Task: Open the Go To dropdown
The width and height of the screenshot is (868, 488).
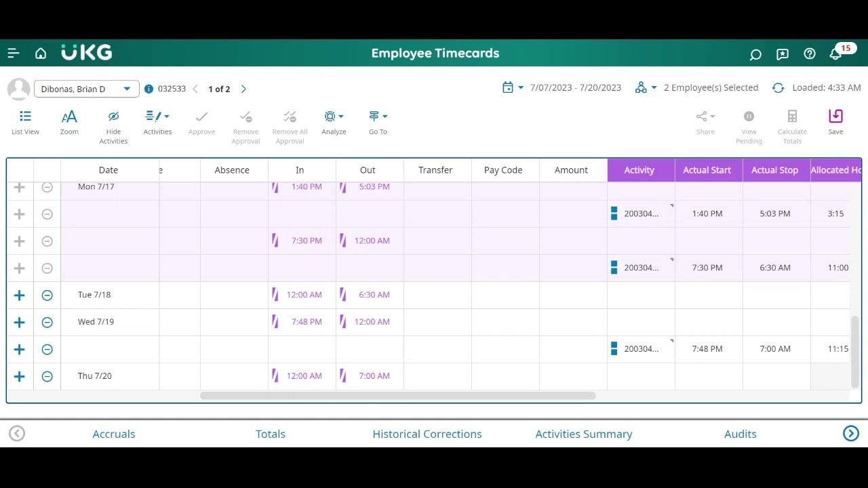Action: [x=378, y=123]
